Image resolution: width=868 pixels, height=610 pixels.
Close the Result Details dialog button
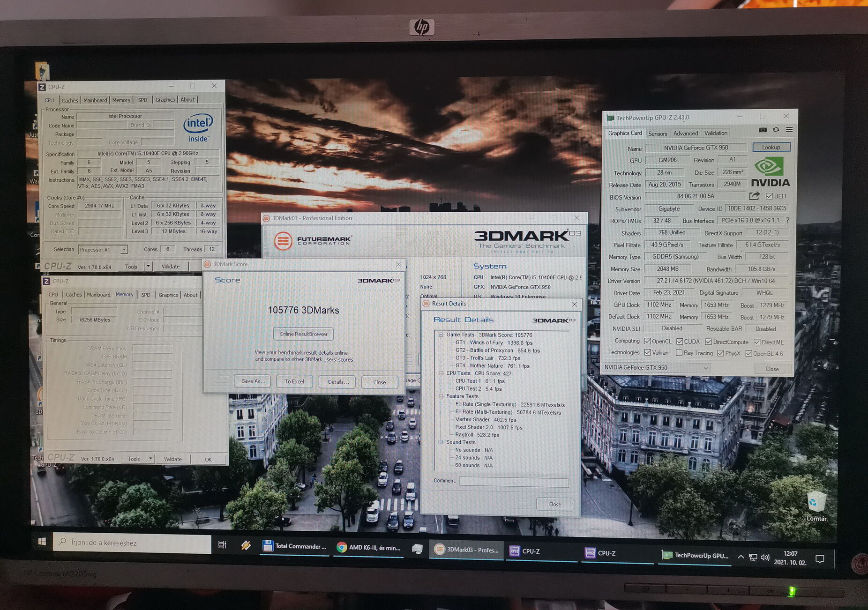(554, 504)
